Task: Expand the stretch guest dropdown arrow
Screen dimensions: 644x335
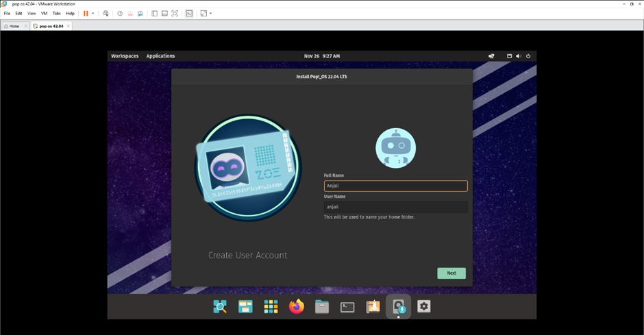Action: [210, 13]
